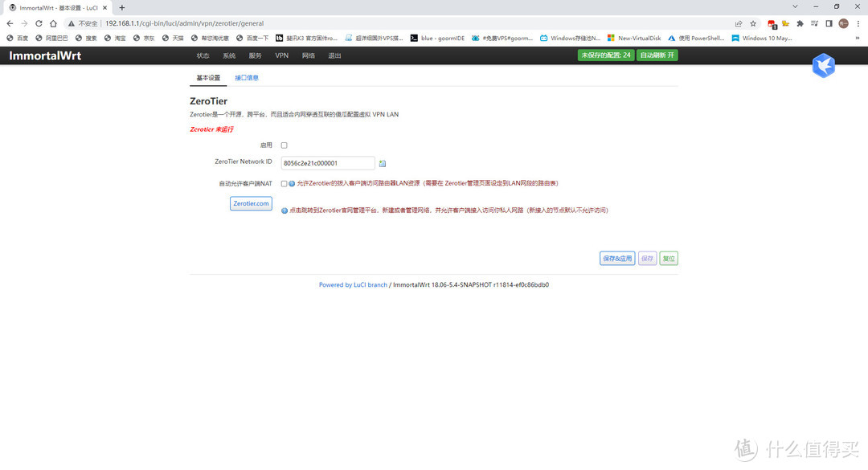Click the browser home icon
Image resolution: width=868 pixels, height=470 pixels.
pos(54,23)
